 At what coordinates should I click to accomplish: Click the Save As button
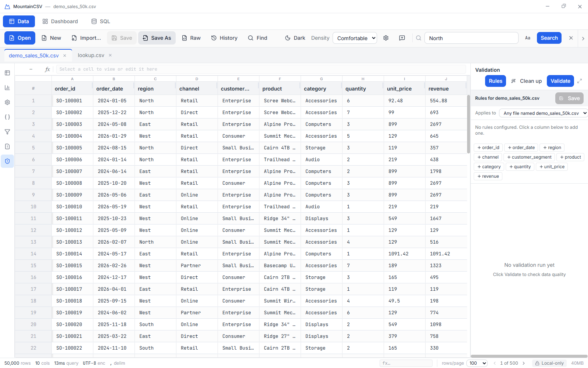tap(157, 38)
